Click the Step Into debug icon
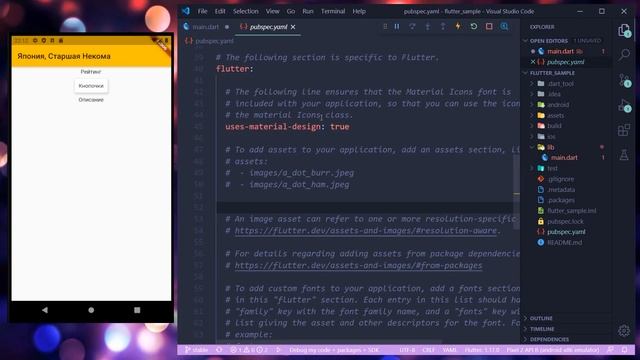 [x=427, y=27]
